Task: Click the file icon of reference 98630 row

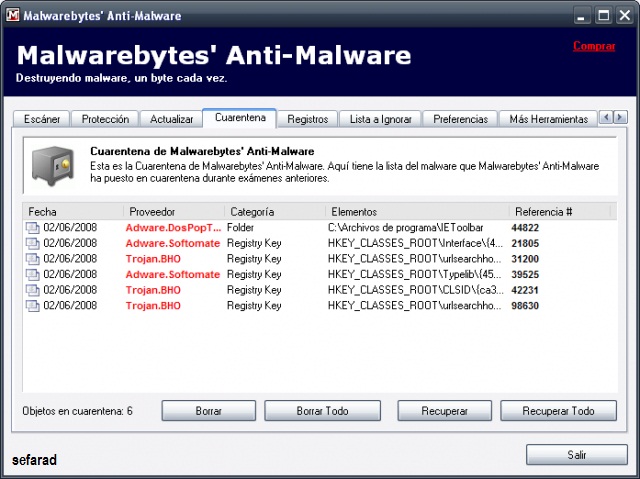Action: pyautogui.click(x=32, y=305)
